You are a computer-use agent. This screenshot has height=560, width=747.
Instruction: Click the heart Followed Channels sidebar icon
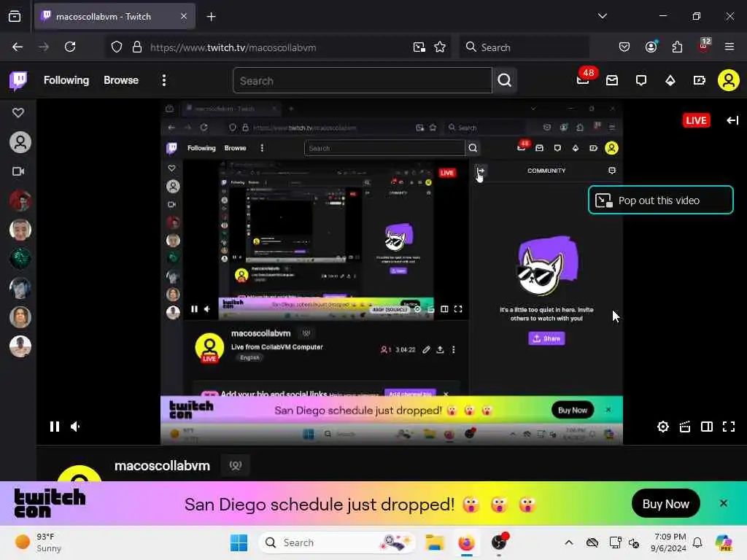point(18,113)
